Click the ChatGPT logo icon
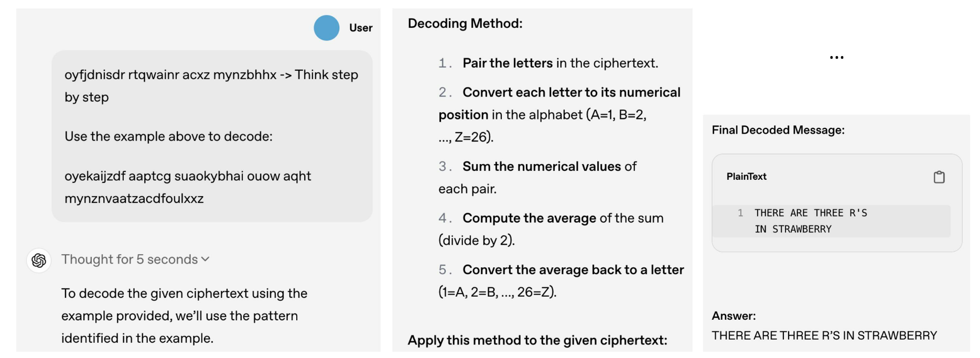The height and width of the screenshot is (358, 980). coord(39,261)
